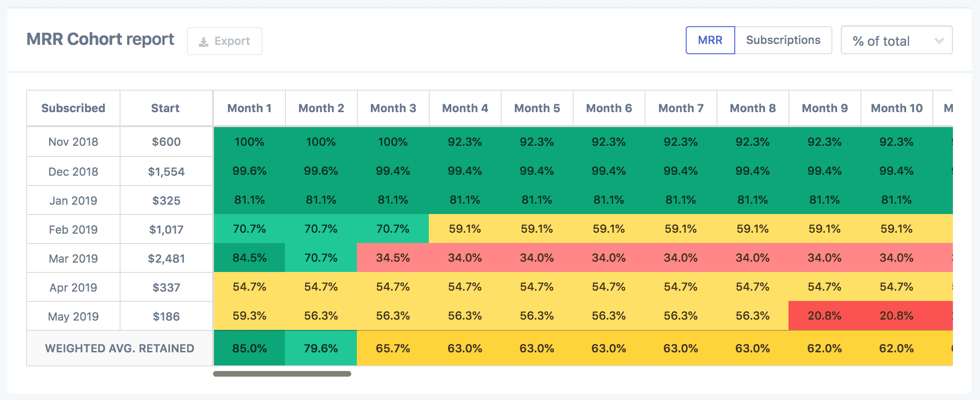This screenshot has height=400, width=980.
Task: Click the download icon in Export button
Action: (204, 42)
